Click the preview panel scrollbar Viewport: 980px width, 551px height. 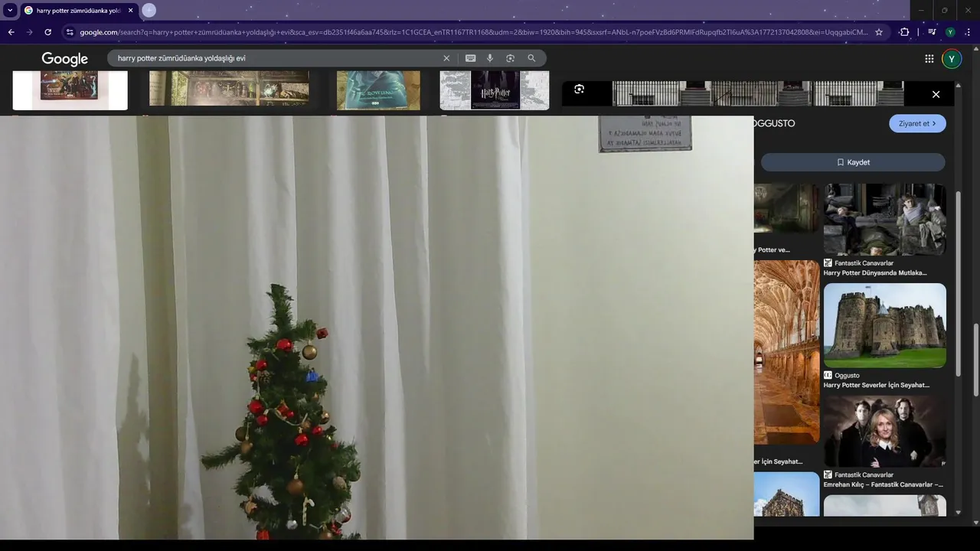pos(959,283)
